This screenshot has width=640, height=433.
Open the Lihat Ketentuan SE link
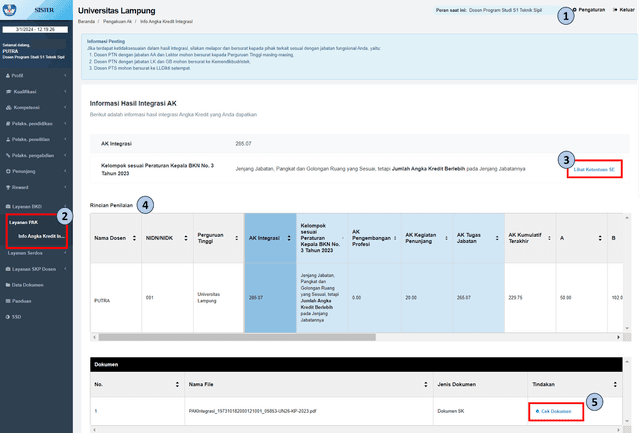pyautogui.click(x=594, y=169)
